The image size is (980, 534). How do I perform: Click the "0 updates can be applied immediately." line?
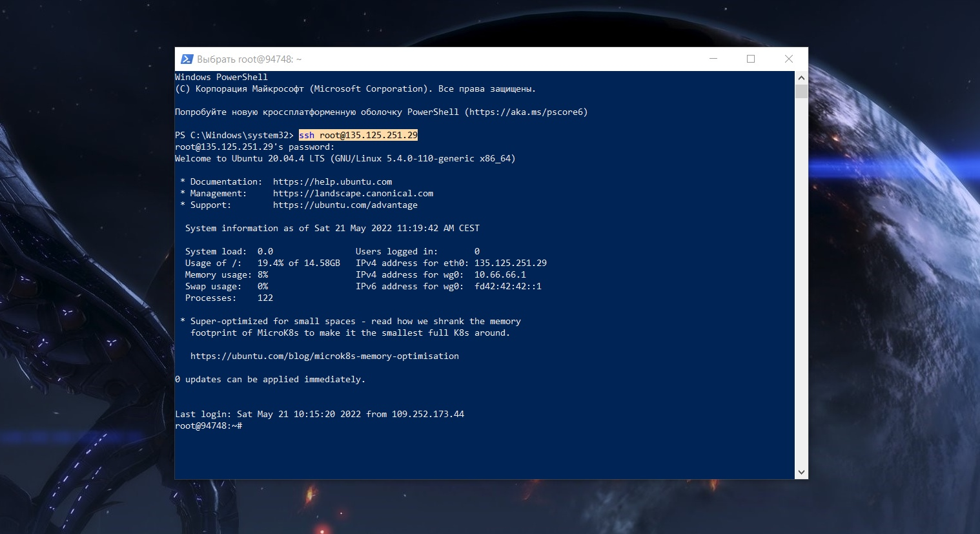click(271, 379)
